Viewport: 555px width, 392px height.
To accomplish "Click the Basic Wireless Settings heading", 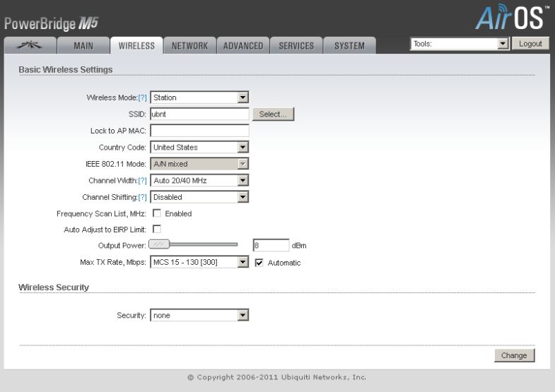I will [66, 70].
